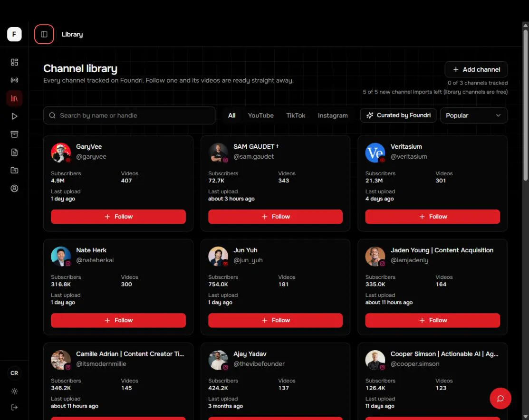Click the @sam.gaudet handle
Viewport: 529px width, 420px height.
click(x=254, y=156)
